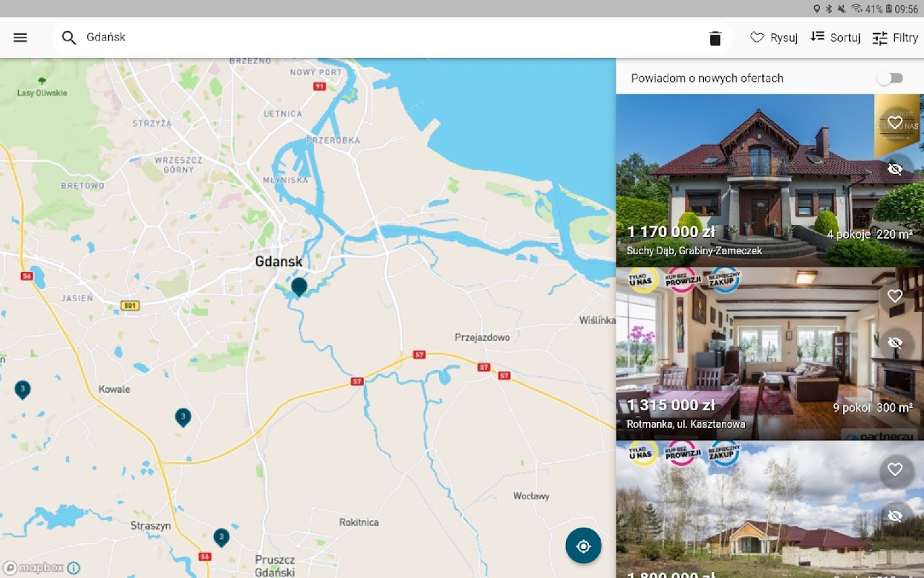Click the Rotmanka, ul. Kasztanowa address text
The width and height of the screenshot is (924, 578).
click(686, 424)
